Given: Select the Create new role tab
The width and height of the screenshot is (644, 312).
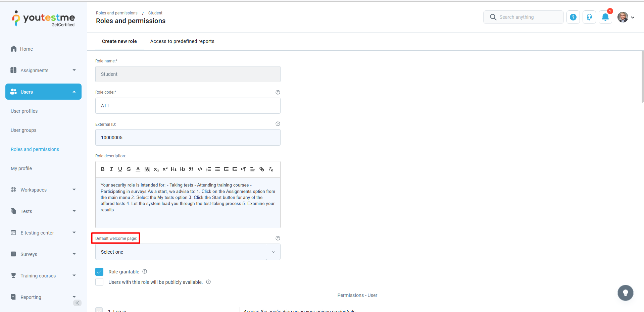Looking at the screenshot, I should coord(119,41).
